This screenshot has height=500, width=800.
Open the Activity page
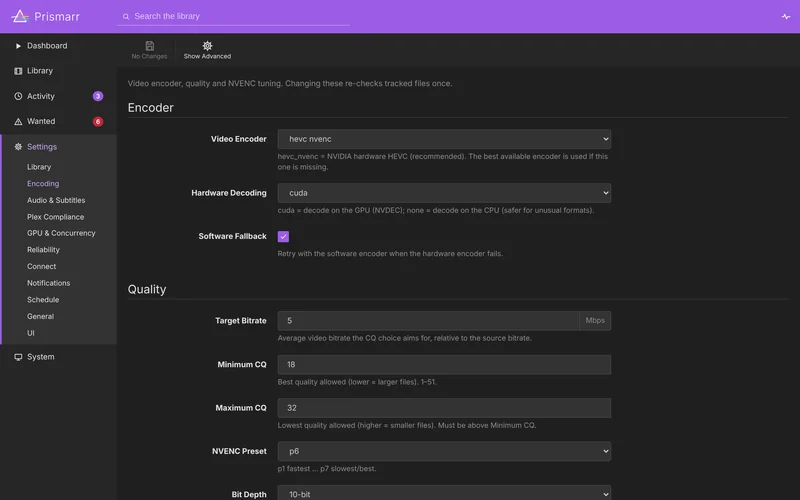(x=41, y=96)
